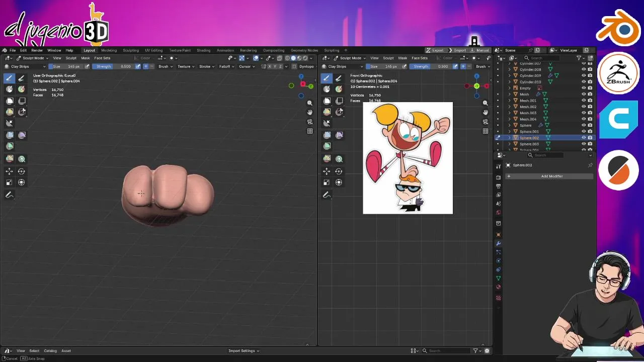Select the Box Mask tool in left viewport
The image size is (644, 362).
pos(10,101)
